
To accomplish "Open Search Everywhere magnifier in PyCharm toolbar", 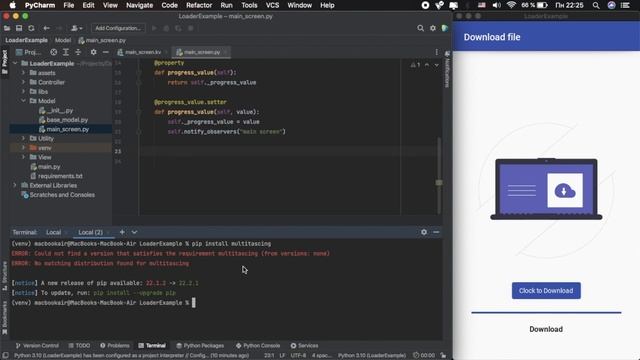I will pos(420,28).
